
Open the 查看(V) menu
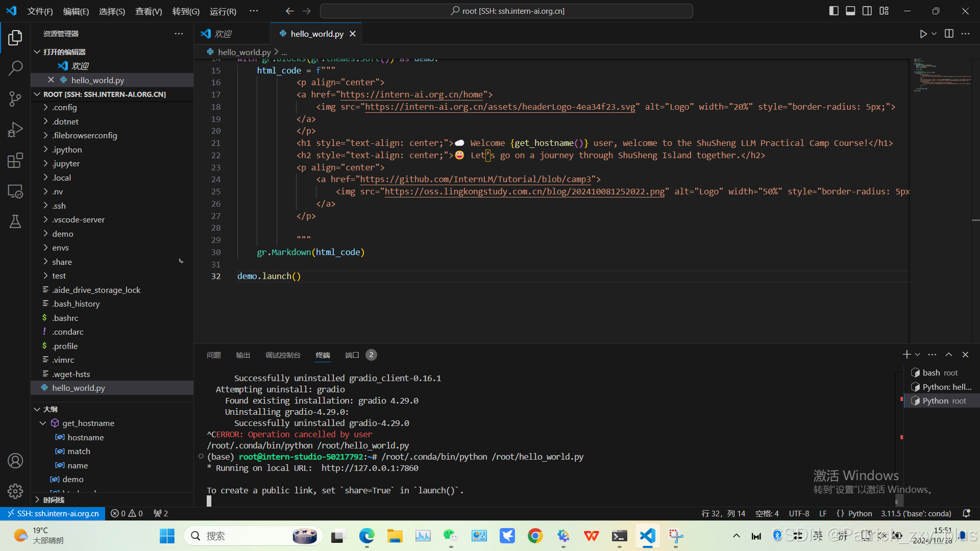pyautogui.click(x=148, y=11)
